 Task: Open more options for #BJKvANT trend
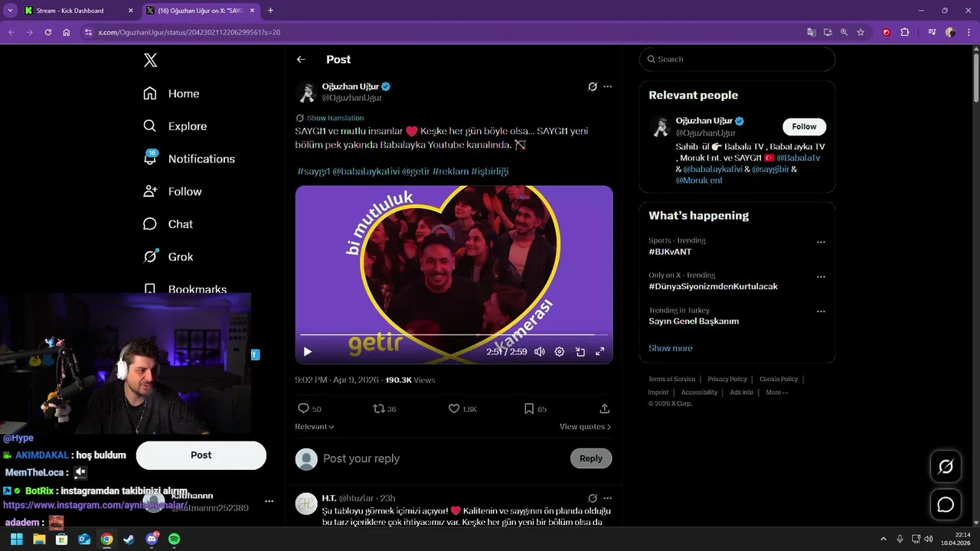tap(821, 242)
